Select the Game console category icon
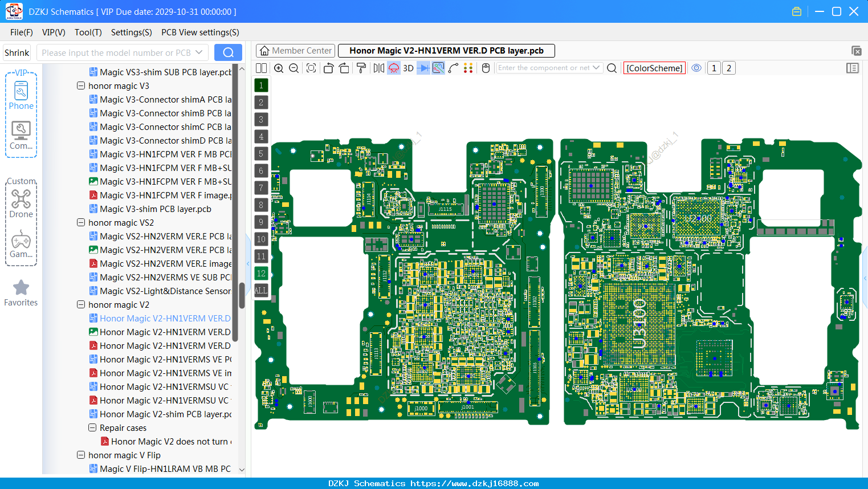This screenshot has width=868, height=489. point(21,244)
